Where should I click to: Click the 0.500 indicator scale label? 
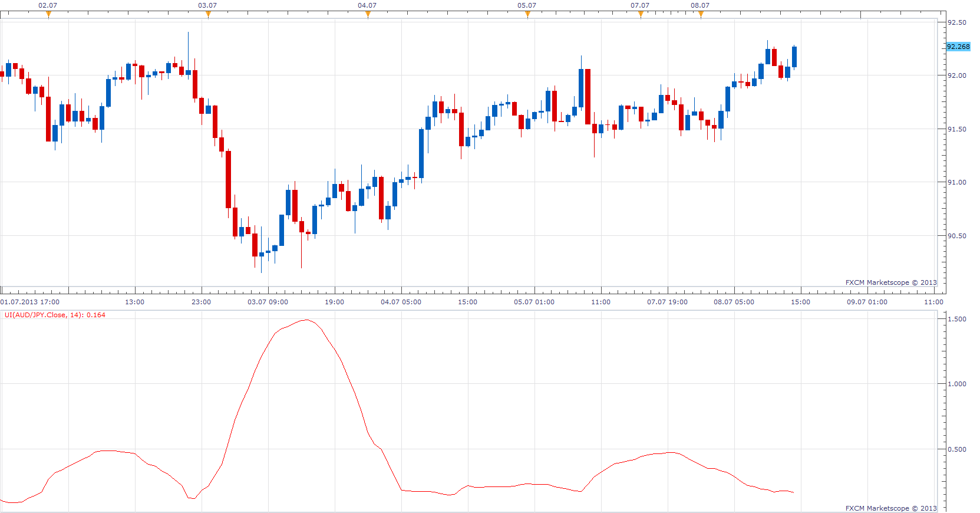[x=957, y=449]
